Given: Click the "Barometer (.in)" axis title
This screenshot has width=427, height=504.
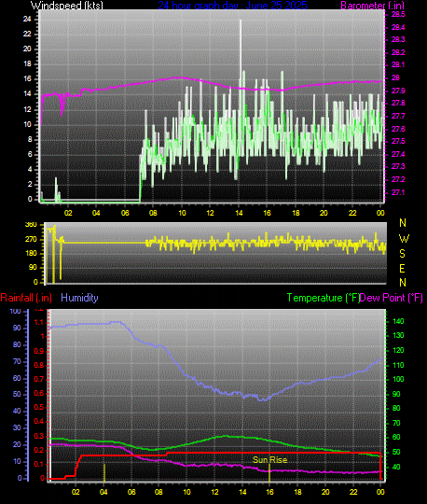Looking at the screenshot, I should click(372, 6).
